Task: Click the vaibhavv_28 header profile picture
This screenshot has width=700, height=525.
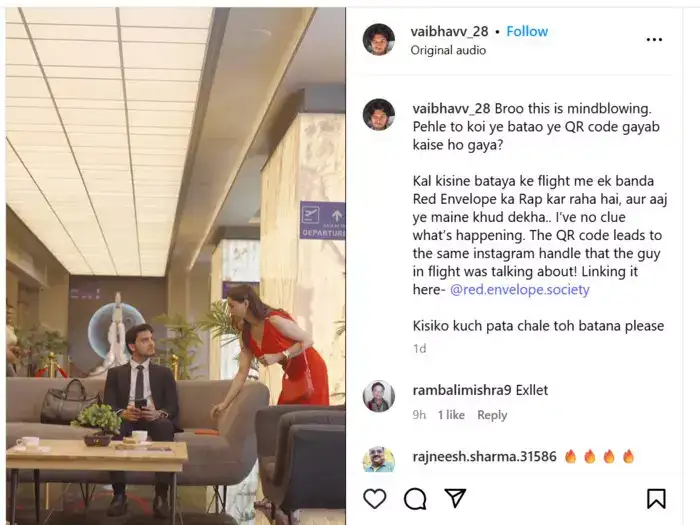Action: point(379,39)
